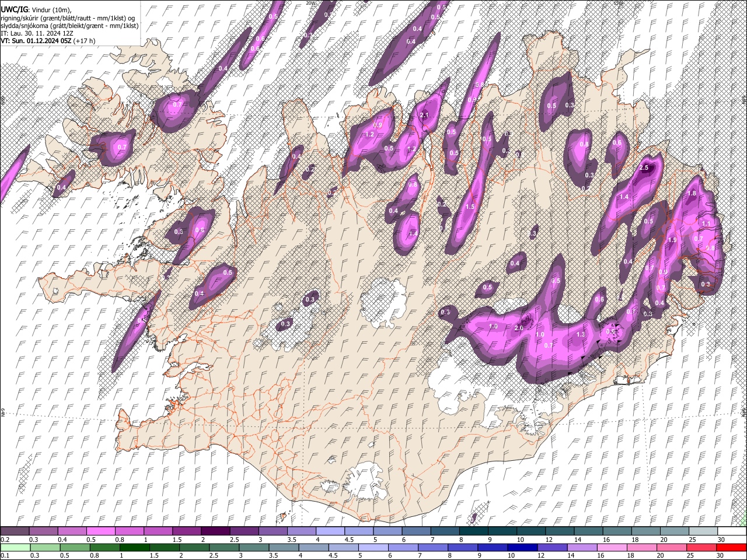Pick the blue rain-scale swatch starting at 8
Viewport: 747px width, 560px height.
[x=463, y=548]
